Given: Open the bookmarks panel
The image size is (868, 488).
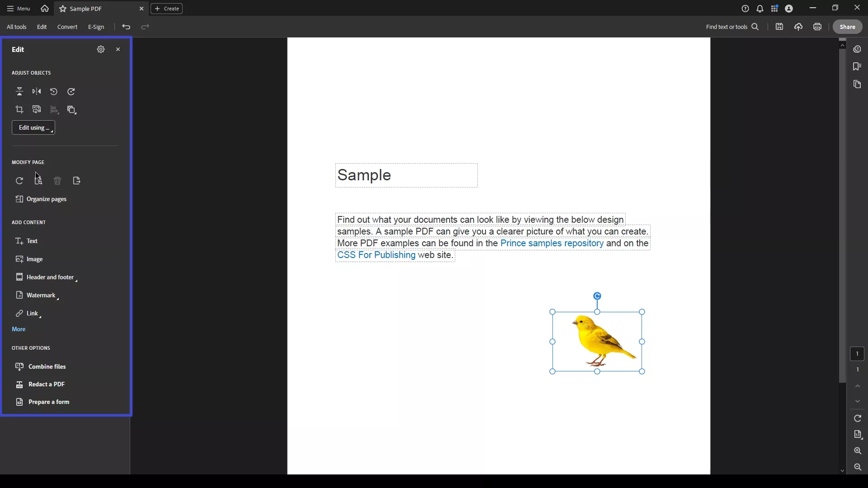Looking at the screenshot, I should click(x=858, y=66).
